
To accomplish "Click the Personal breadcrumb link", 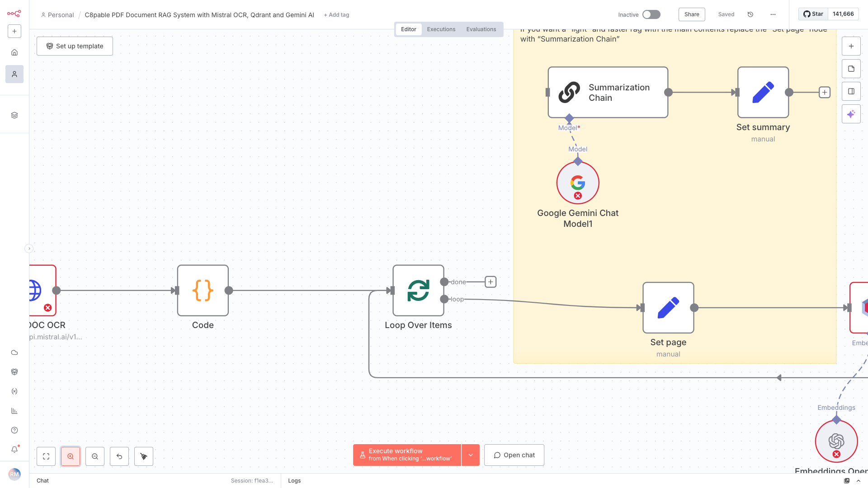I will [x=57, y=15].
